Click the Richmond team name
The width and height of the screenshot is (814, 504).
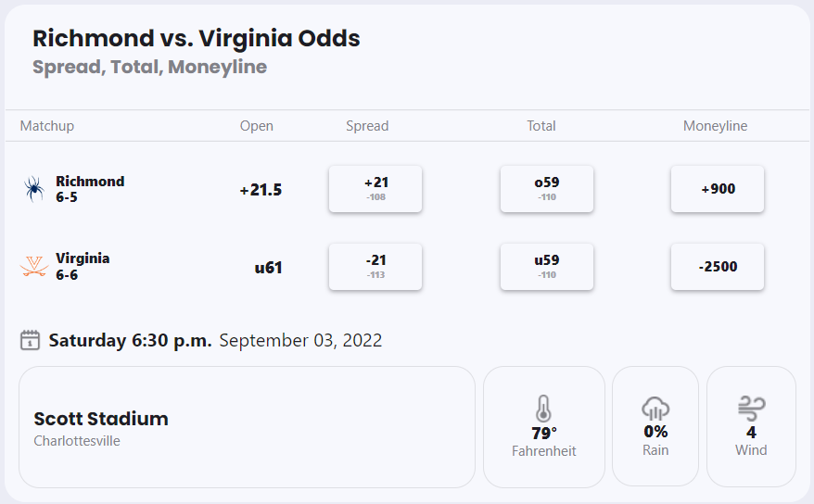tap(90, 182)
